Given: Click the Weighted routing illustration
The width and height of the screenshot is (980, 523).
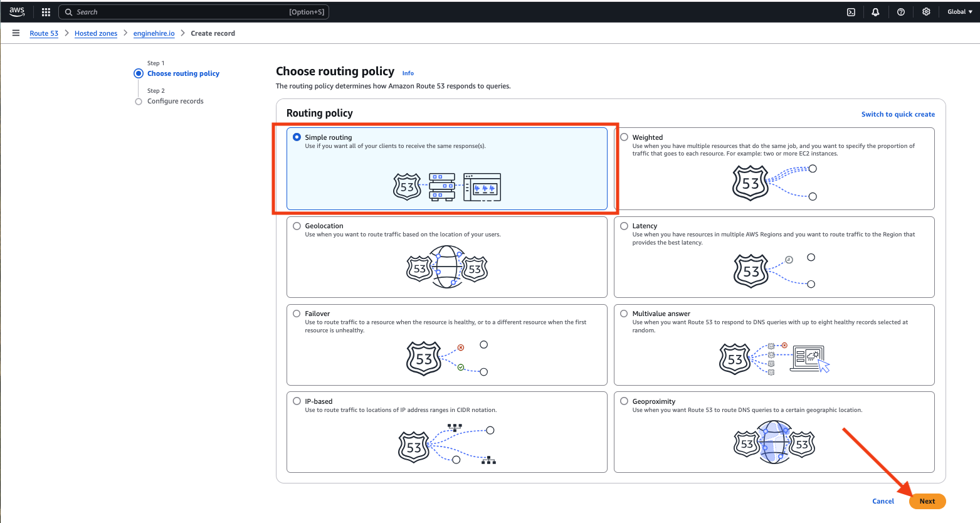Looking at the screenshot, I should (x=774, y=183).
